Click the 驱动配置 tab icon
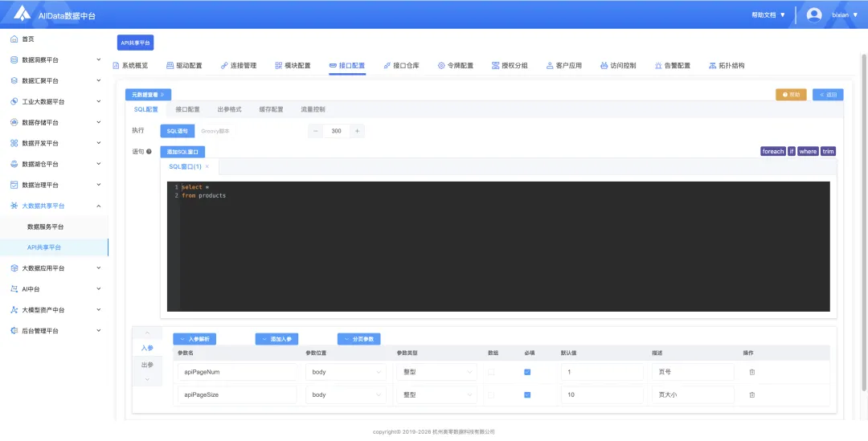This screenshot has width=868, height=441. 170,65
